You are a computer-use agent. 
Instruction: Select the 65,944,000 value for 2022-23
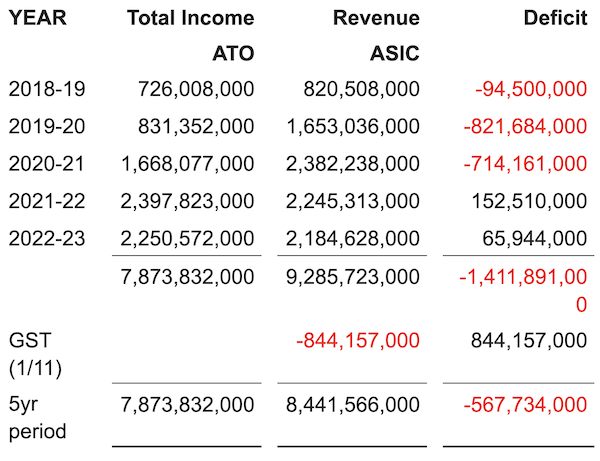pos(537,237)
